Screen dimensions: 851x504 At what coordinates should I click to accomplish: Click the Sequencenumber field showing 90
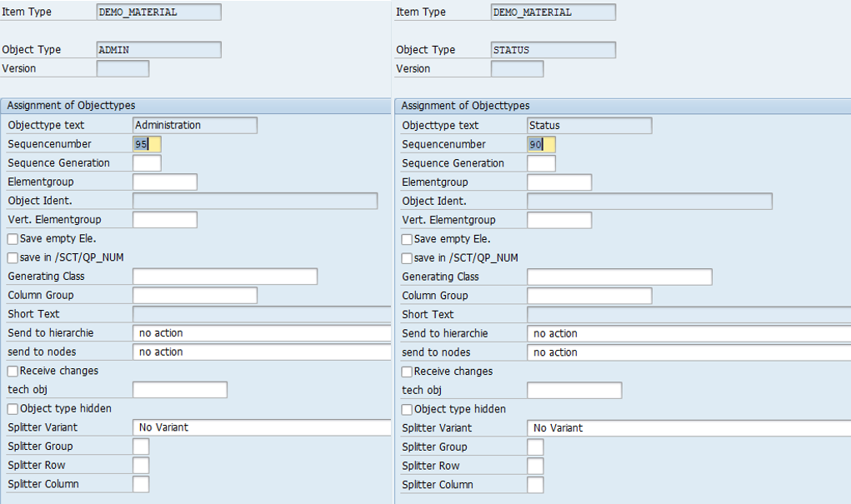pos(541,144)
